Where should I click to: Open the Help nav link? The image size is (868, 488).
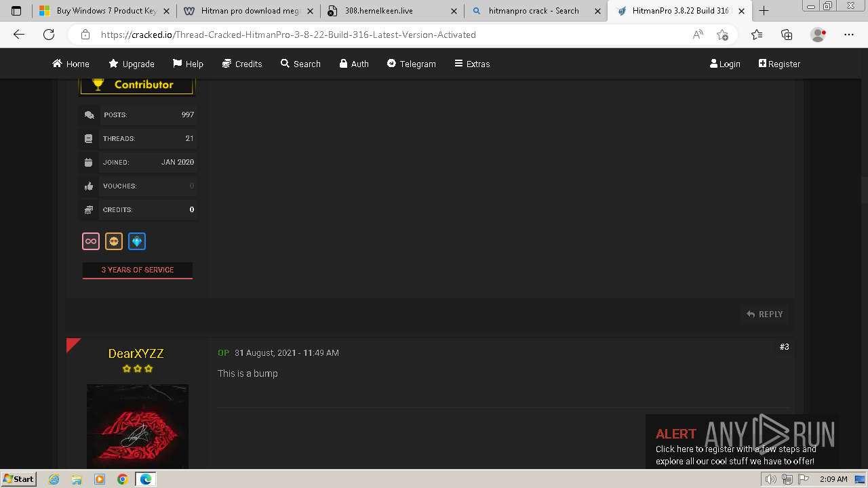click(x=188, y=64)
